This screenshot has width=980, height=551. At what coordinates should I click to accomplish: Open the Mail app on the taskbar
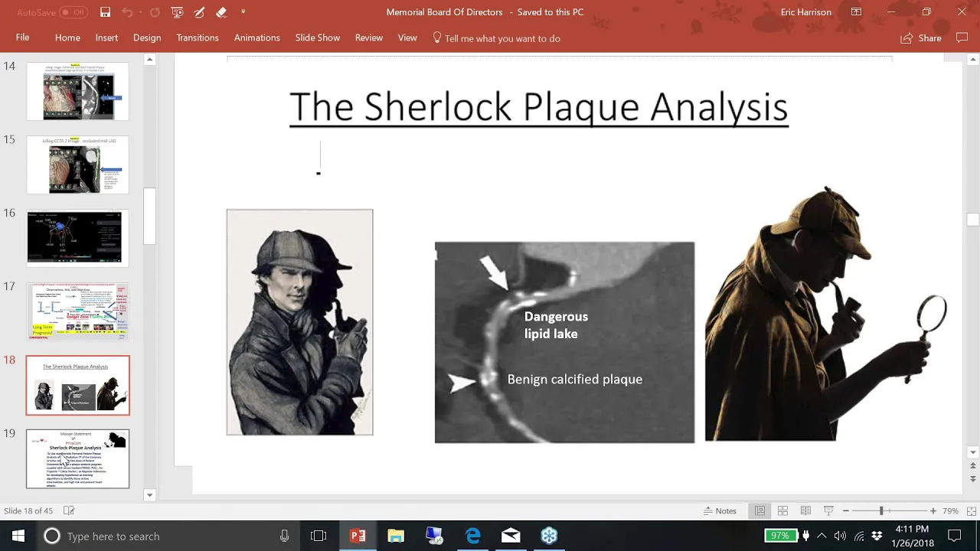[511, 536]
